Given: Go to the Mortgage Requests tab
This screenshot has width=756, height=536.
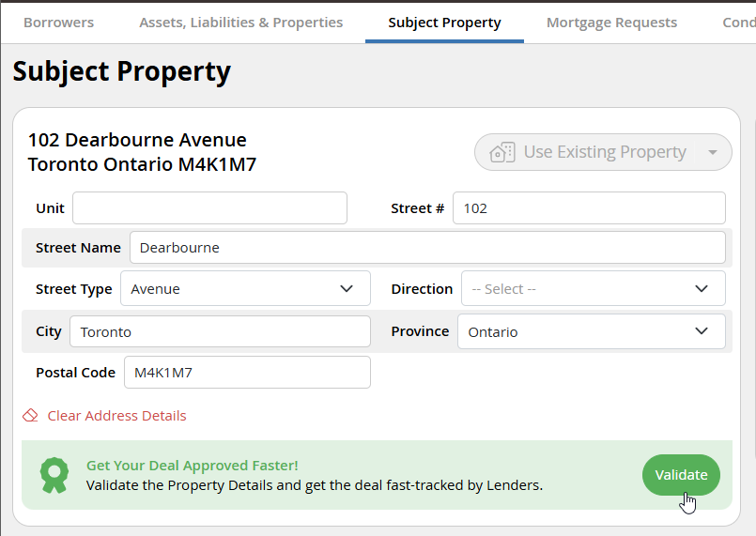Looking at the screenshot, I should [x=611, y=23].
